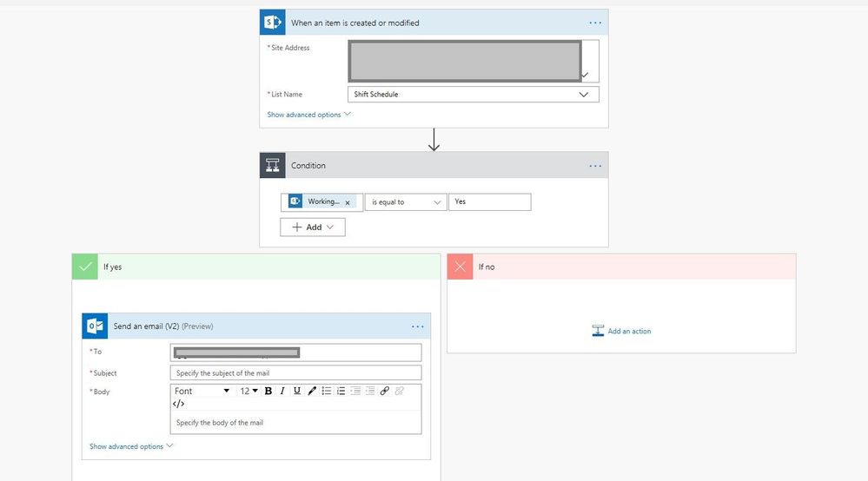This screenshot has height=481, width=868.
Task: Click the To recipient field
Action: click(x=295, y=353)
